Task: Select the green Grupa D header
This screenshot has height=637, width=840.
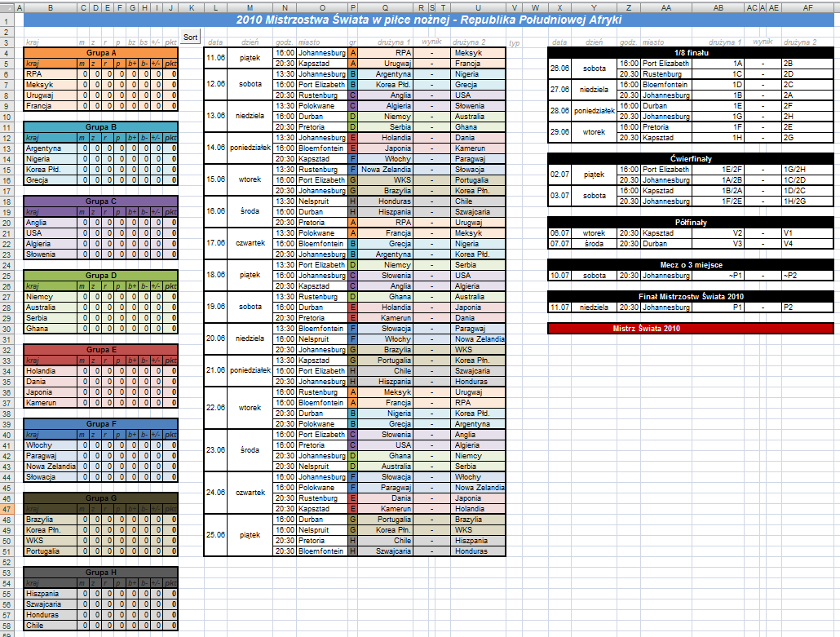Action: (x=101, y=276)
